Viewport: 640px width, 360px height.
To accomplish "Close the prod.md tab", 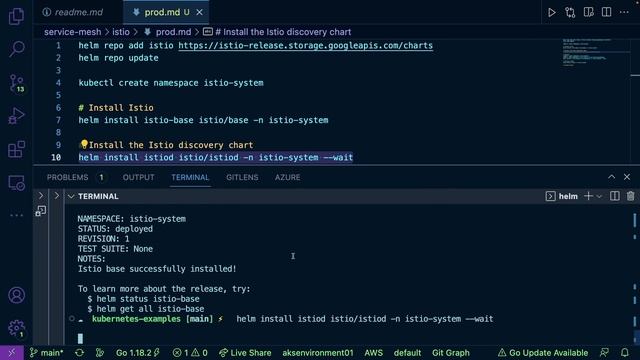I will (x=199, y=13).
